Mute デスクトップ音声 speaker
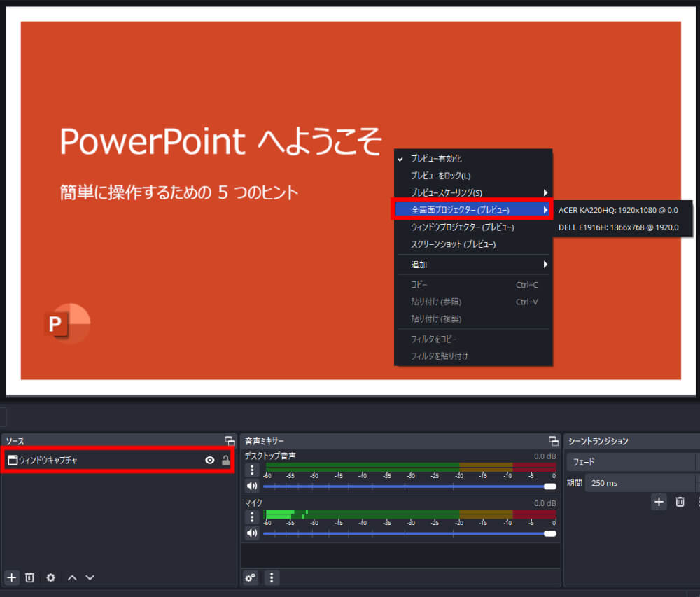This screenshot has height=597, width=700. pyautogui.click(x=252, y=486)
